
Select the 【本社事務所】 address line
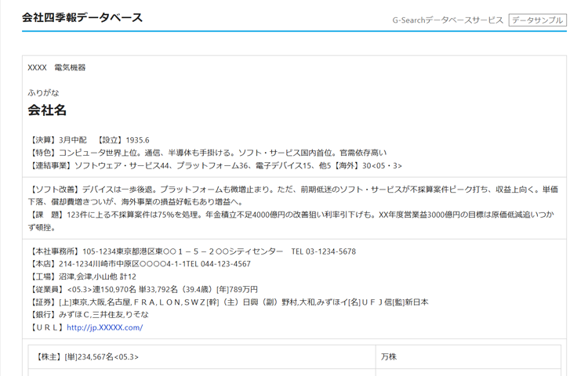[192, 251]
